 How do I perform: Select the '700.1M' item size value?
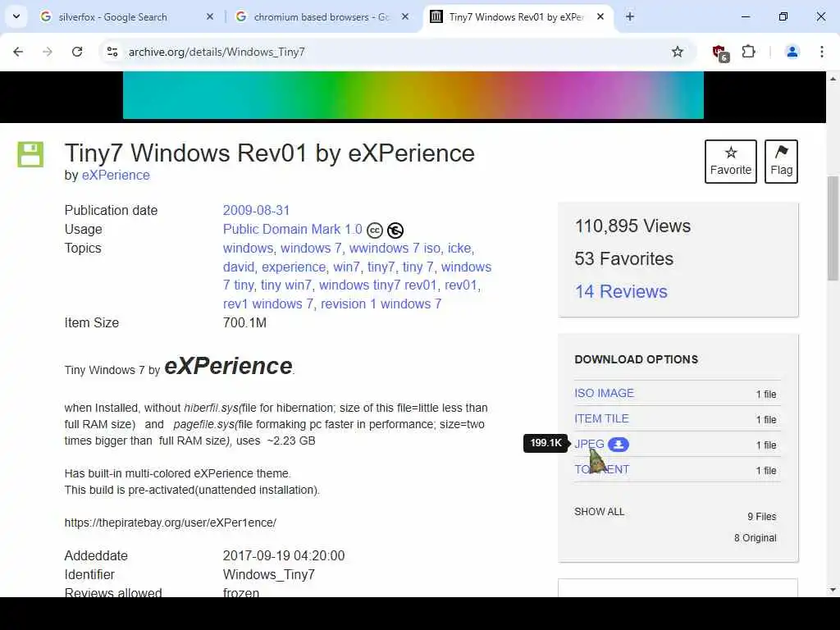(x=244, y=322)
